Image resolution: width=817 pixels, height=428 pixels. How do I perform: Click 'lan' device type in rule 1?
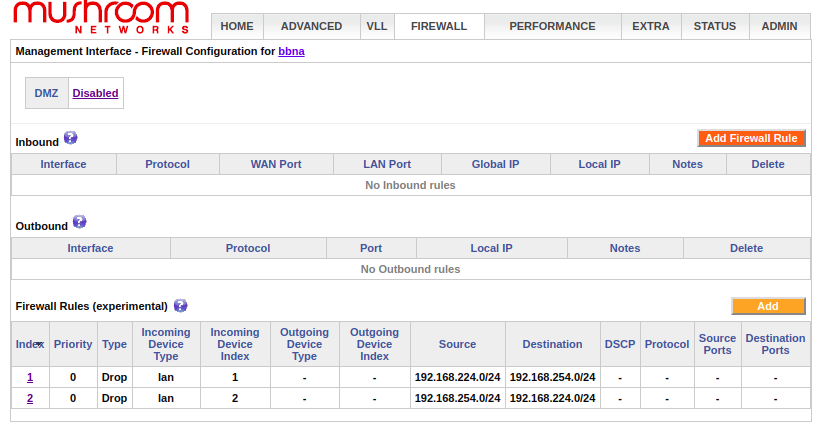(x=166, y=377)
